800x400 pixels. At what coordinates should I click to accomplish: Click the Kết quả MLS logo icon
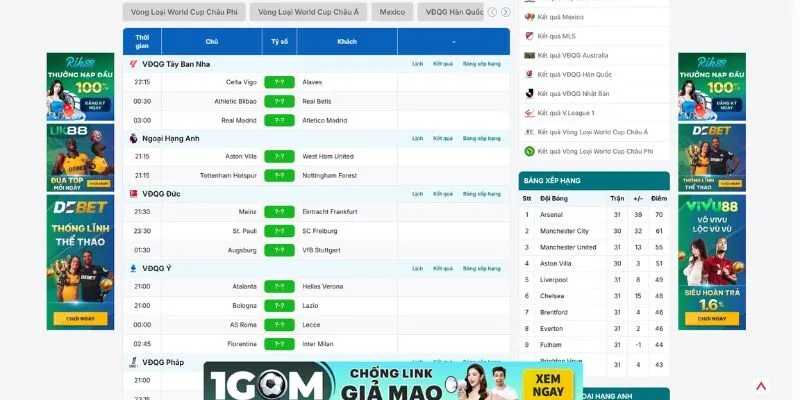coord(530,36)
